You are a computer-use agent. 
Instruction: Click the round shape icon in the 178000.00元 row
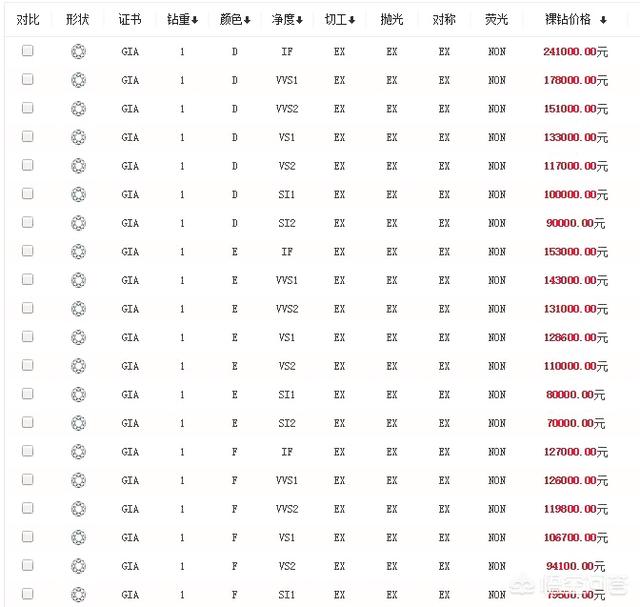(78, 80)
